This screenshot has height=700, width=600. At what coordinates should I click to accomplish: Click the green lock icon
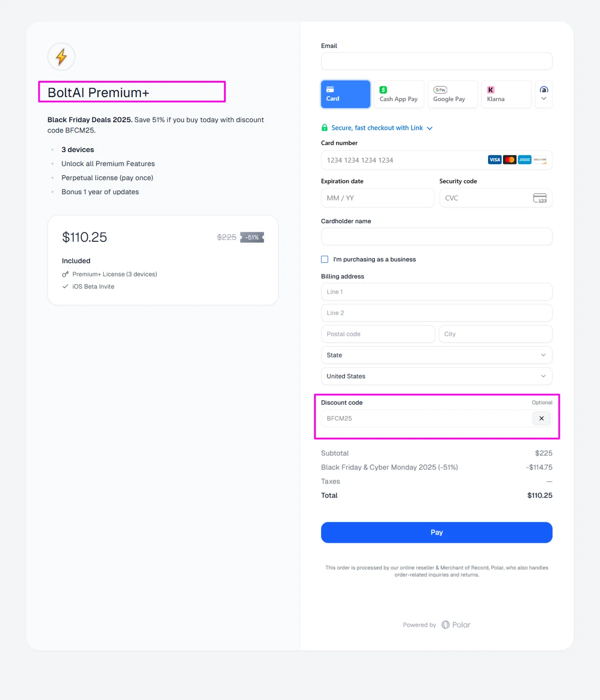click(325, 127)
